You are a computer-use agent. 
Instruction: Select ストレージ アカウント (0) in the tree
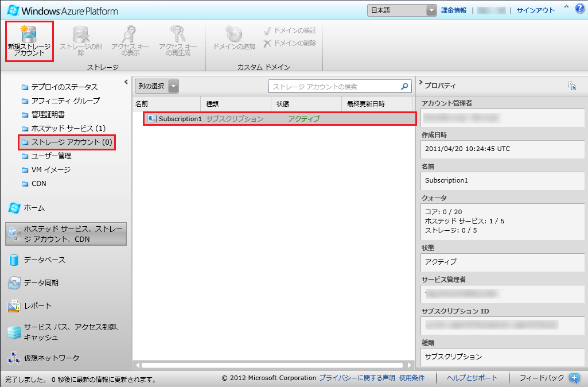[x=67, y=142]
